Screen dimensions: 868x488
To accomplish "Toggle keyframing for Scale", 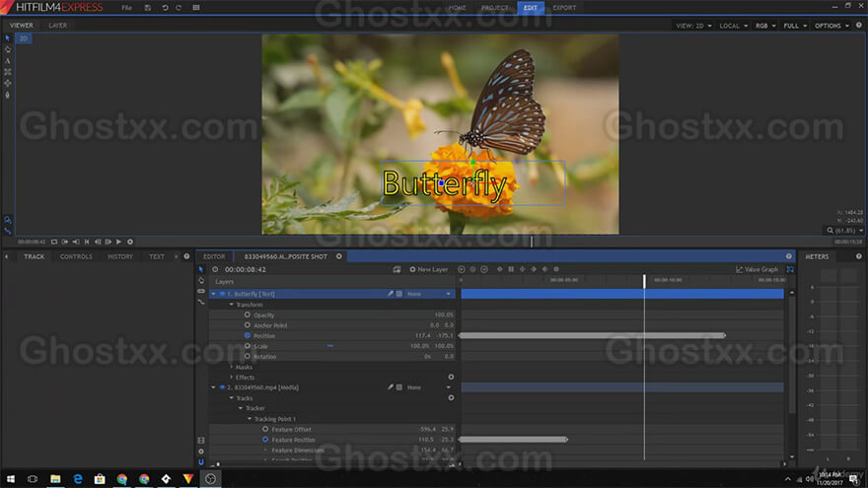I will pyautogui.click(x=248, y=346).
